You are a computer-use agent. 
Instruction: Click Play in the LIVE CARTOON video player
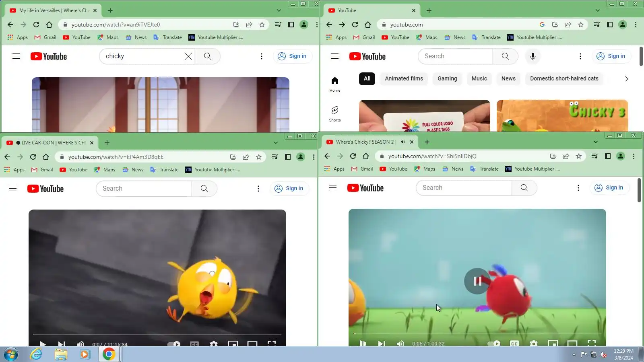click(42, 343)
